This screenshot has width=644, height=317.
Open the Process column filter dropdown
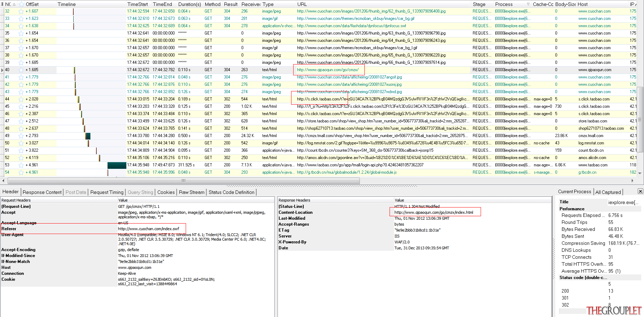(528, 4)
